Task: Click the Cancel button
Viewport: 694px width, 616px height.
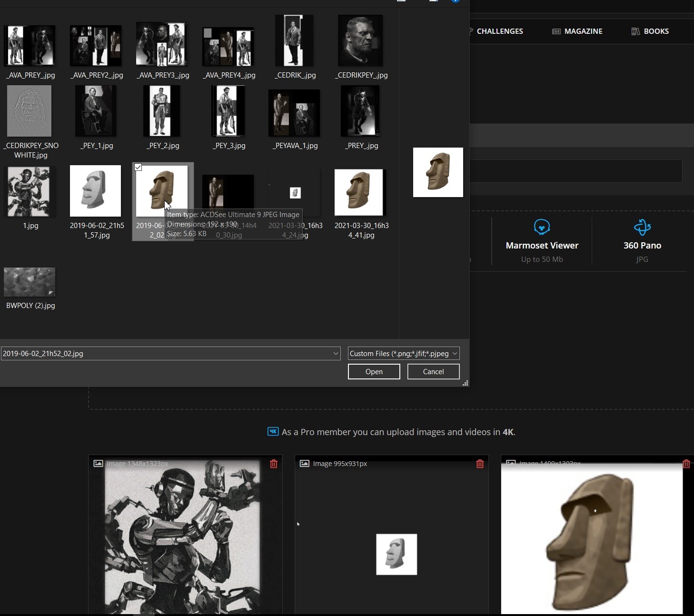Action: tap(434, 372)
